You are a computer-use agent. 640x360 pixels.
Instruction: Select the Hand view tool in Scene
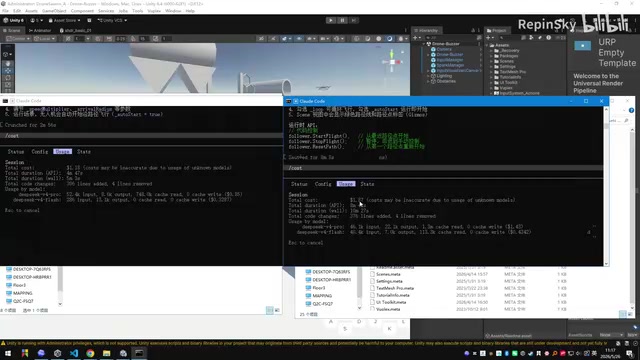tap(8, 63)
